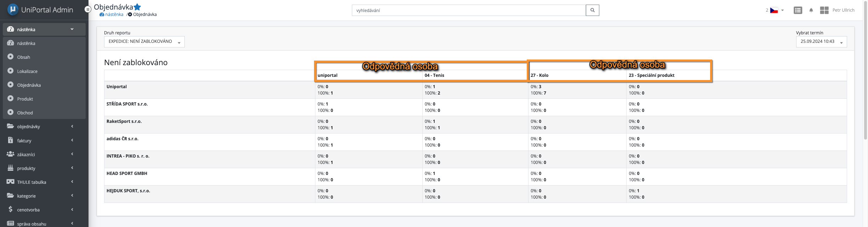Mark Objednávka page as favorite star

tap(137, 7)
